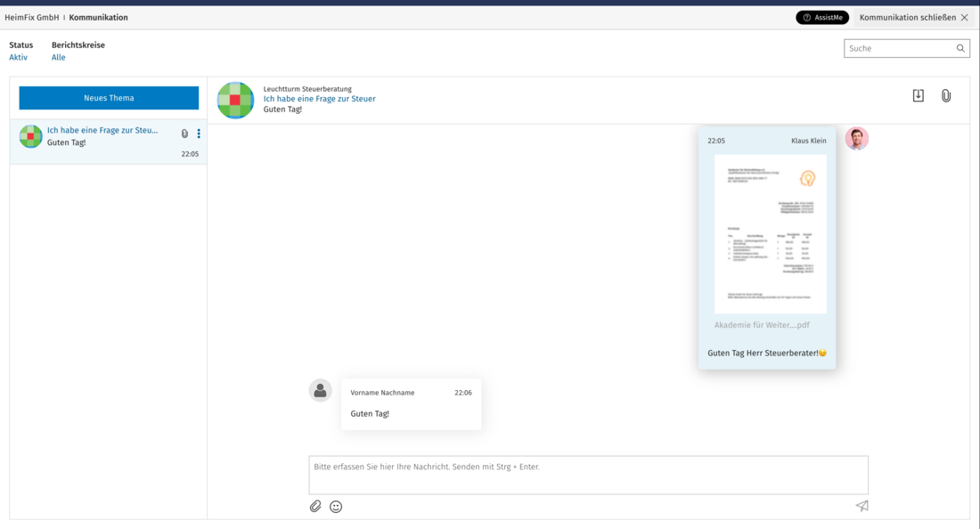
Task: Click the Leuchtturm Steuerberatung label in the header
Action: tap(307, 89)
